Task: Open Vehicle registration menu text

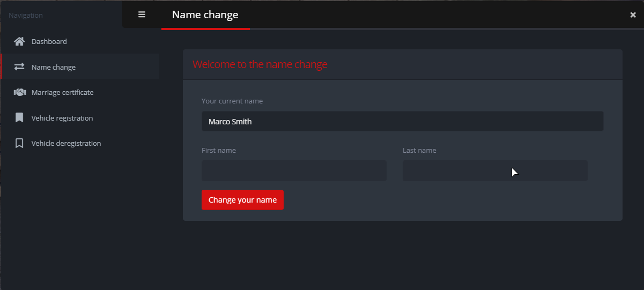Action: click(62, 118)
